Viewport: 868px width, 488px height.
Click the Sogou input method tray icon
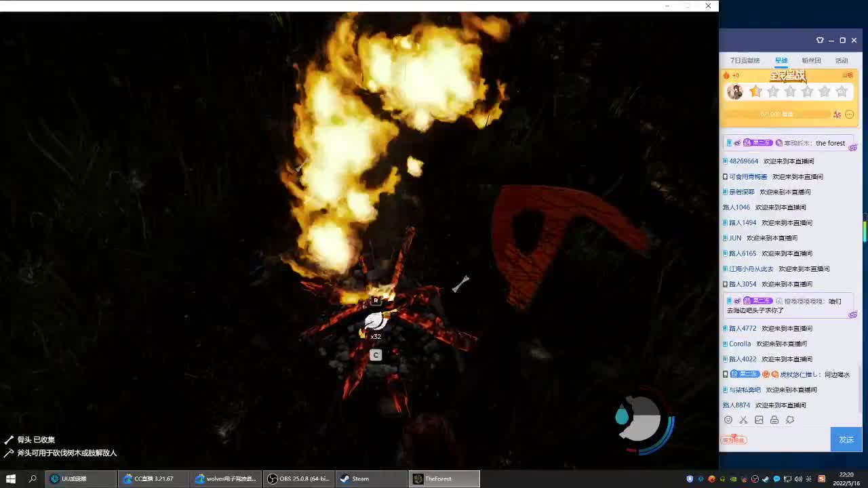point(821,479)
